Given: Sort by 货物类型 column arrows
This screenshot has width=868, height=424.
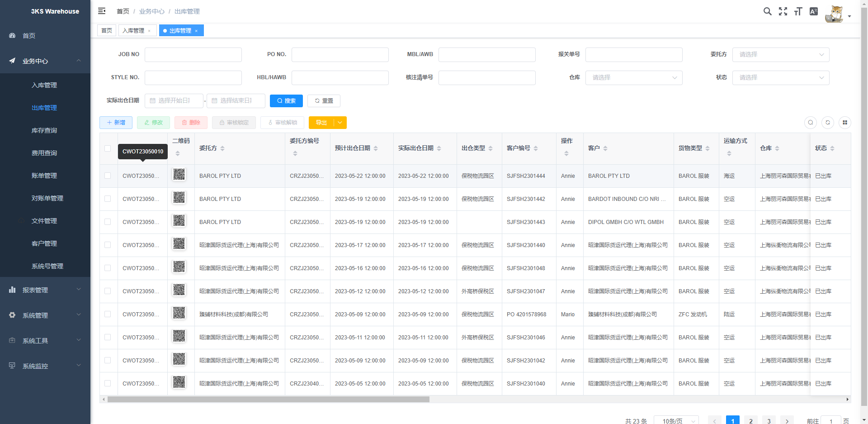Looking at the screenshot, I should pos(708,148).
